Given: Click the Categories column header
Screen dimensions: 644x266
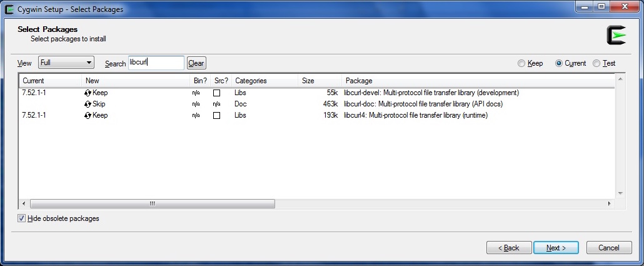Looking at the screenshot, I should coord(264,81).
